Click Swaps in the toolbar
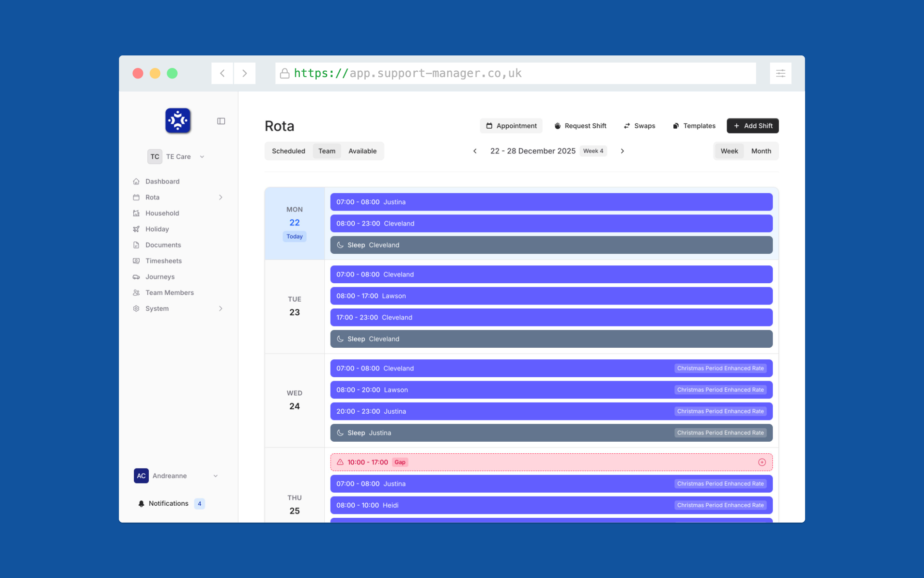Image resolution: width=924 pixels, height=578 pixels. click(640, 126)
